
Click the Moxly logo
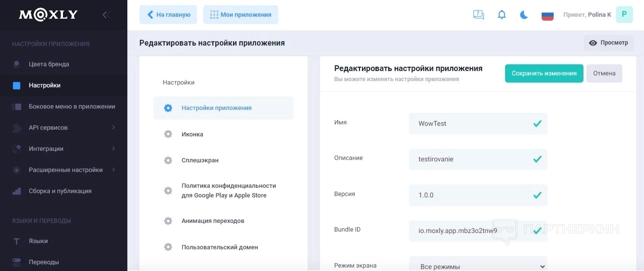click(x=48, y=15)
